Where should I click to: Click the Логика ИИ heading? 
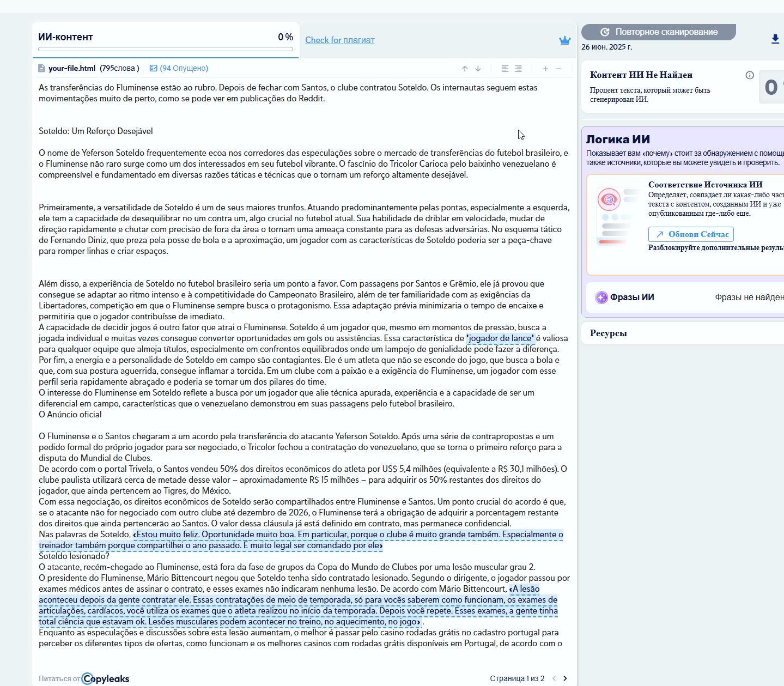pos(618,139)
